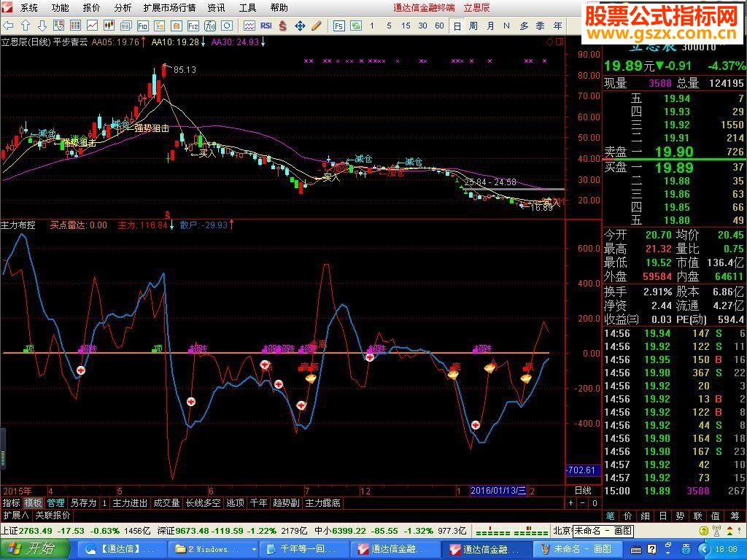The width and height of the screenshot is (747, 560).
Task: Click the F10 company info icon
Action: pyautogui.click(x=142, y=26)
